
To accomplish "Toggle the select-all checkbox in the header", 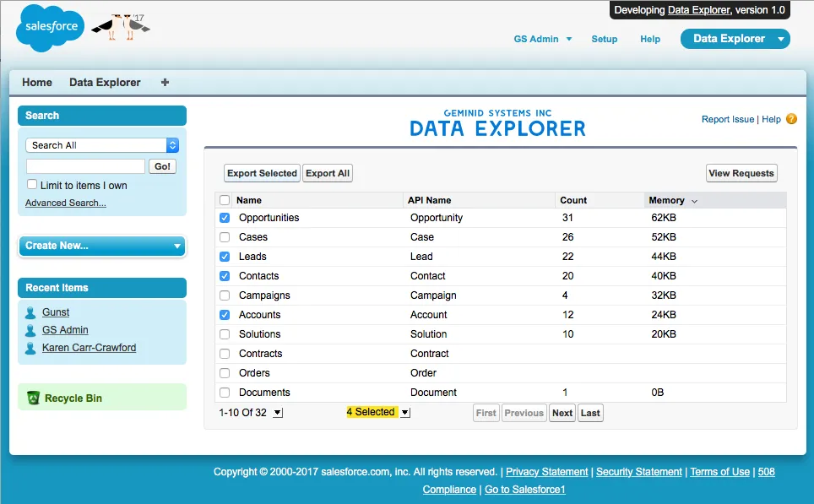I will coord(225,200).
